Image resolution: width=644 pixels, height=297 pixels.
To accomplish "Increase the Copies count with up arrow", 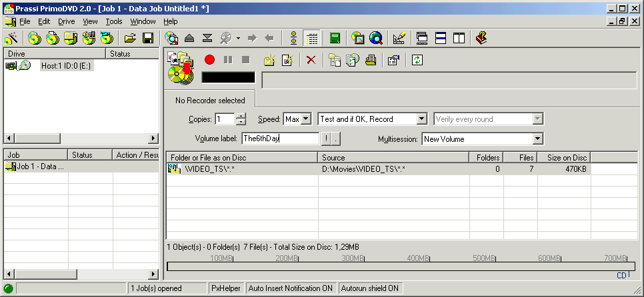I will click(x=241, y=116).
